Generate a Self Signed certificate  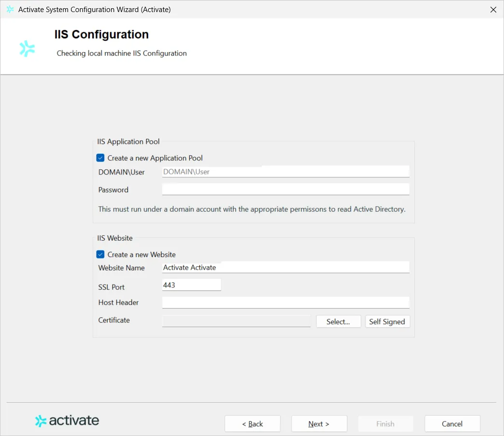(x=387, y=322)
